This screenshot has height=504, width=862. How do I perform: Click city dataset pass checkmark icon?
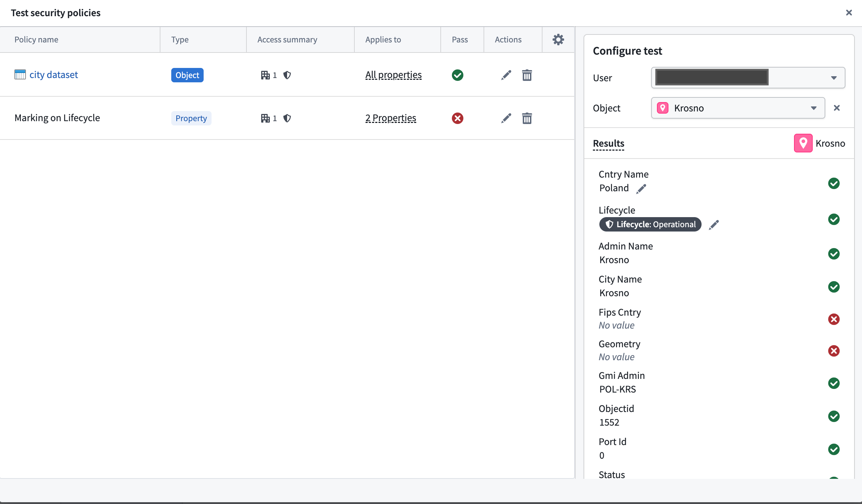tap(457, 75)
